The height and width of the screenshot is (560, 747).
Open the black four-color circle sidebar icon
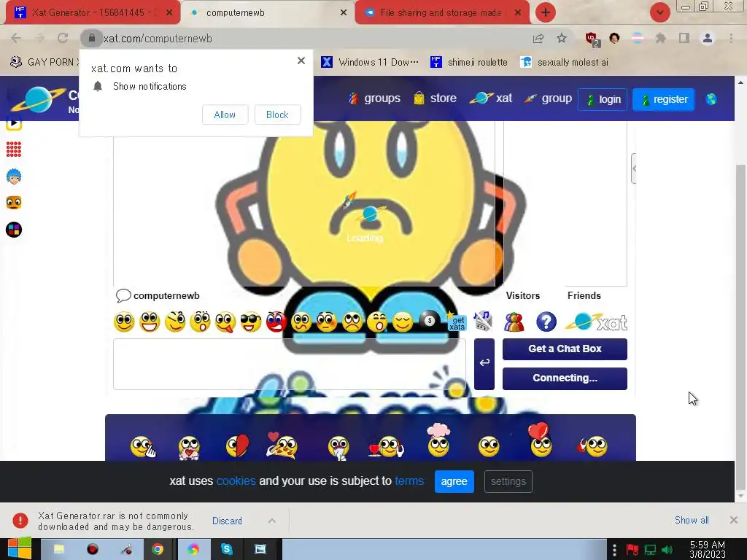pyautogui.click(x=14, y=230)
